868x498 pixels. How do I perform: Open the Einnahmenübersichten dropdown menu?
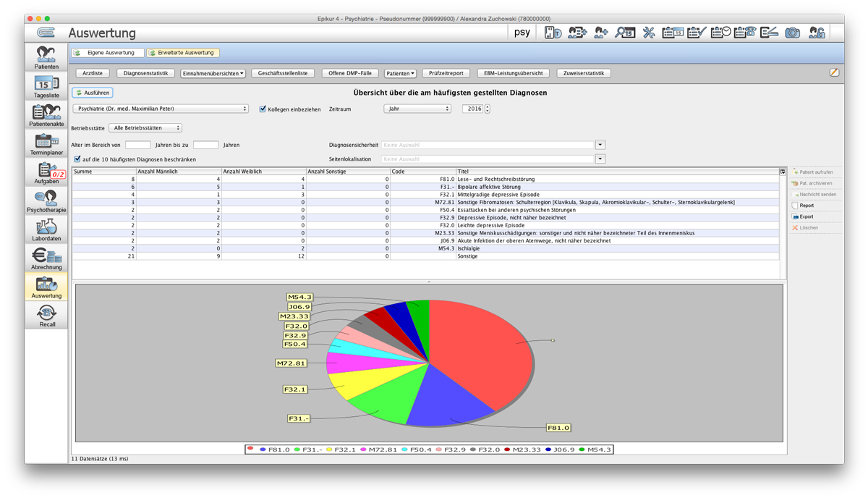[213, 73]
